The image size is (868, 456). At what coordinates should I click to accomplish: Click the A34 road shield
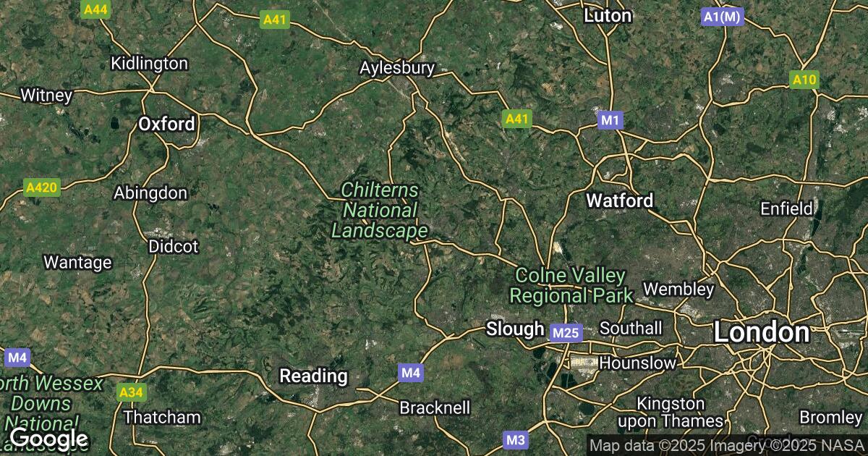pos(130,392)
